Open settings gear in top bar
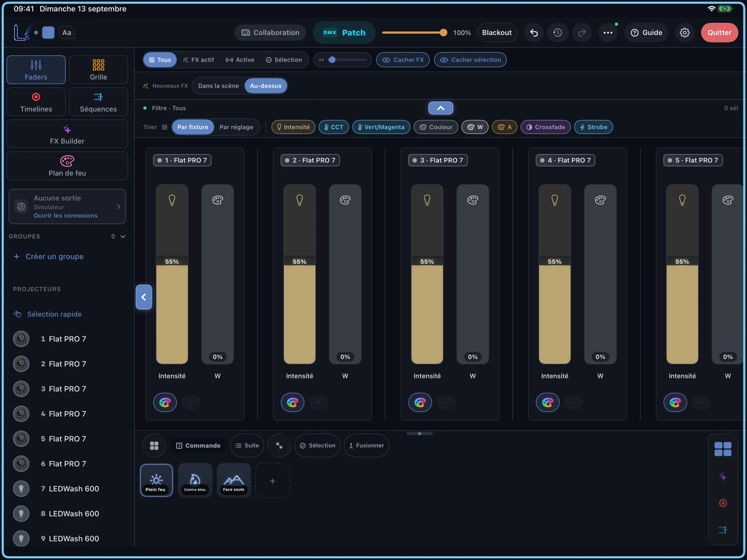 click(x=684, y=33)
